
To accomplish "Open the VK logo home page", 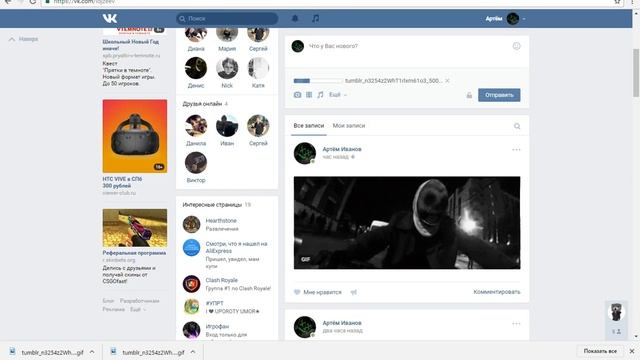I will click(110, 18).
